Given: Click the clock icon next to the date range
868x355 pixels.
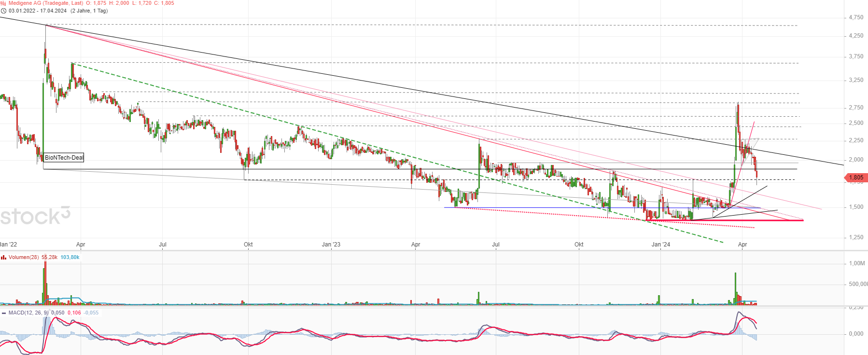Looking at the screenshot, I should click(3, 11).
